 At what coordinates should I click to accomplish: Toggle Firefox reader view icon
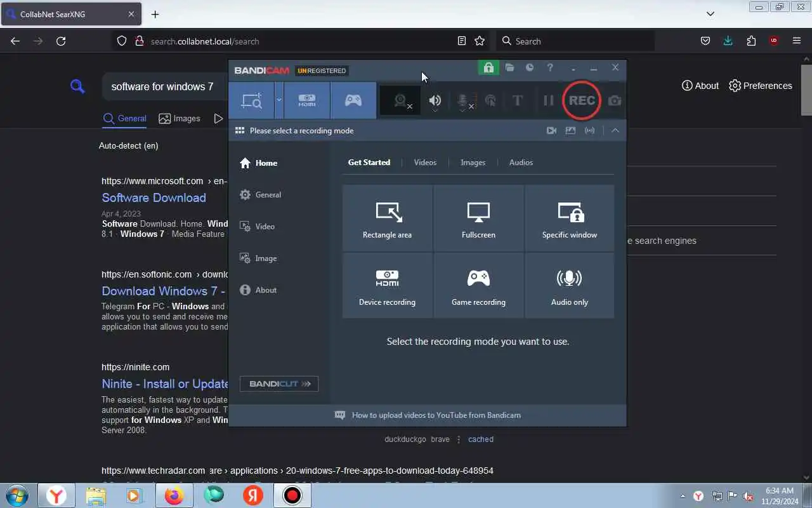[462, 41]
